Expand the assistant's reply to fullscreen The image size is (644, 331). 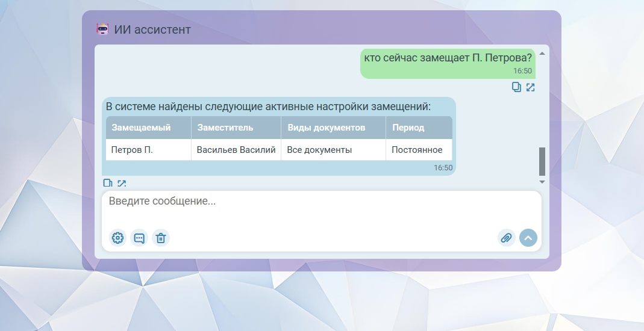(122, 184)
